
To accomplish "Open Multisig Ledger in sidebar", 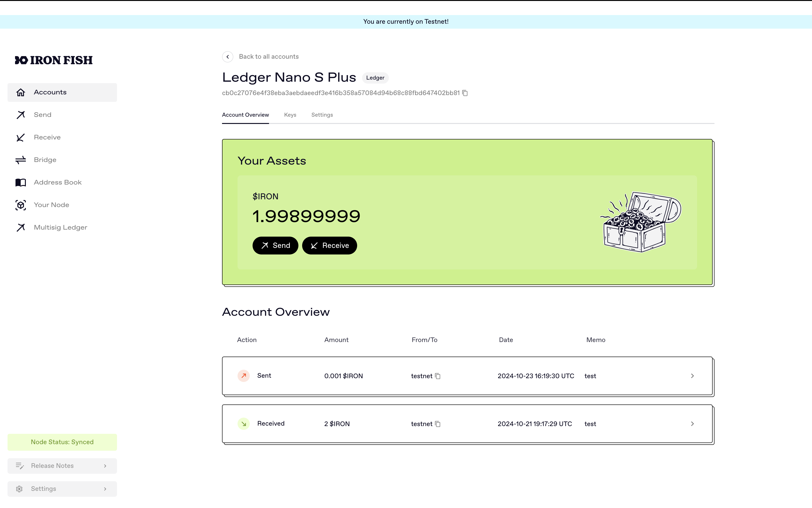I will point(61,227).
